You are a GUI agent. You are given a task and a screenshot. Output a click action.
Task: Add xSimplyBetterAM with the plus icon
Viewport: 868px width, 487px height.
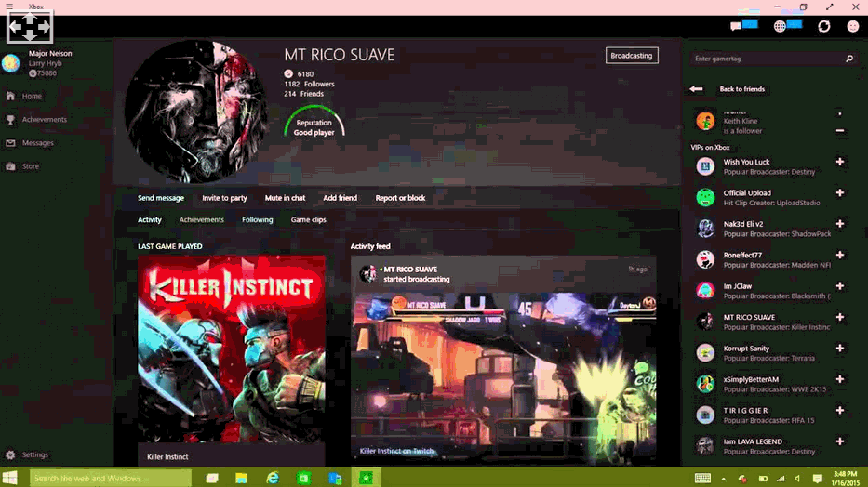tap(840, 378)
